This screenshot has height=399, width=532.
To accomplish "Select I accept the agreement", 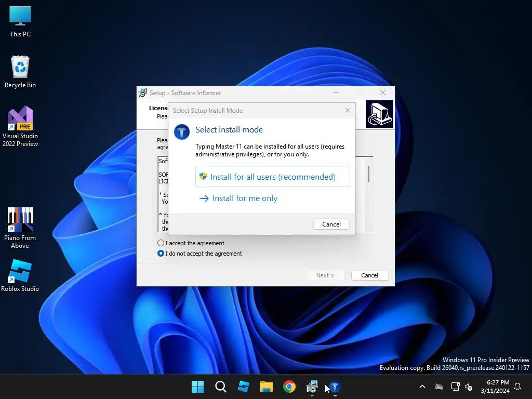I will click(191, 243).
